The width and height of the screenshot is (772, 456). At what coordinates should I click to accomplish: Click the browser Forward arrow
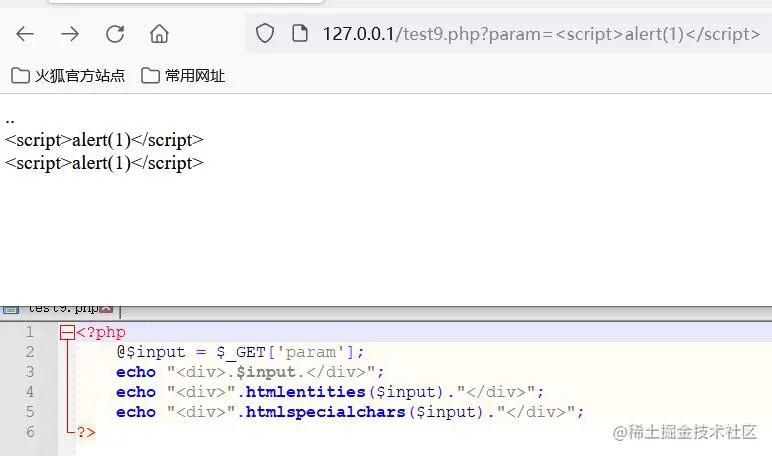[70, 34]
